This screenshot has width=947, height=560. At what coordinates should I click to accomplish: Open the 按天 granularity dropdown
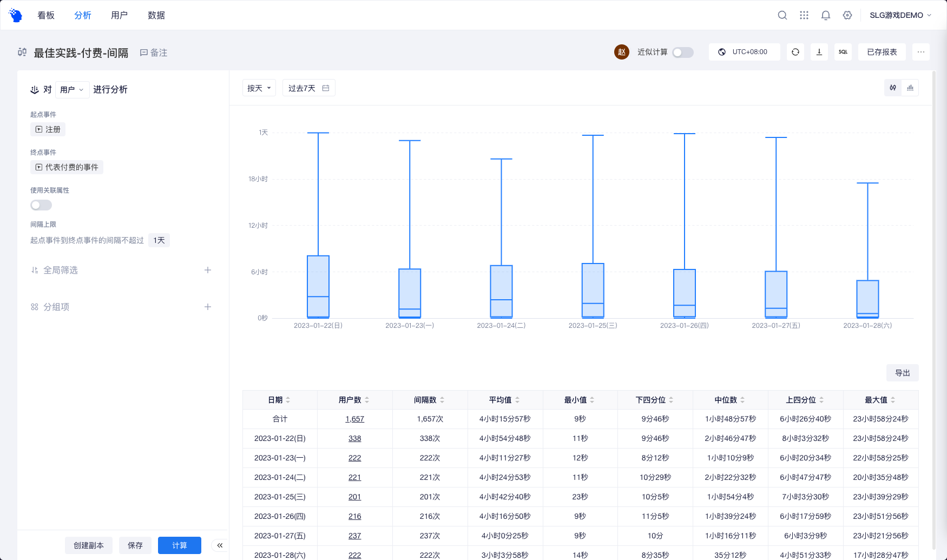259,88
